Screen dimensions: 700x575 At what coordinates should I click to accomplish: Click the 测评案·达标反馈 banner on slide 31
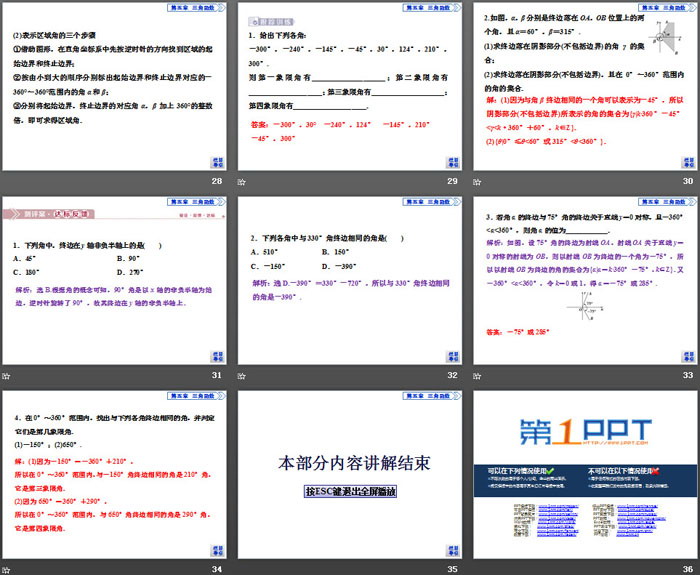[x=49, y=214]
